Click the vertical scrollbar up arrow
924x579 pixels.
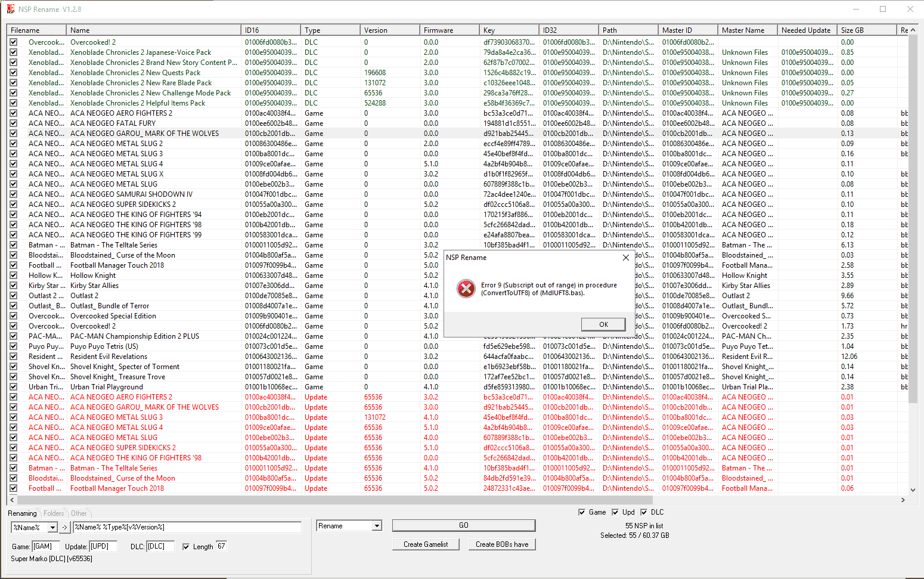913,30
